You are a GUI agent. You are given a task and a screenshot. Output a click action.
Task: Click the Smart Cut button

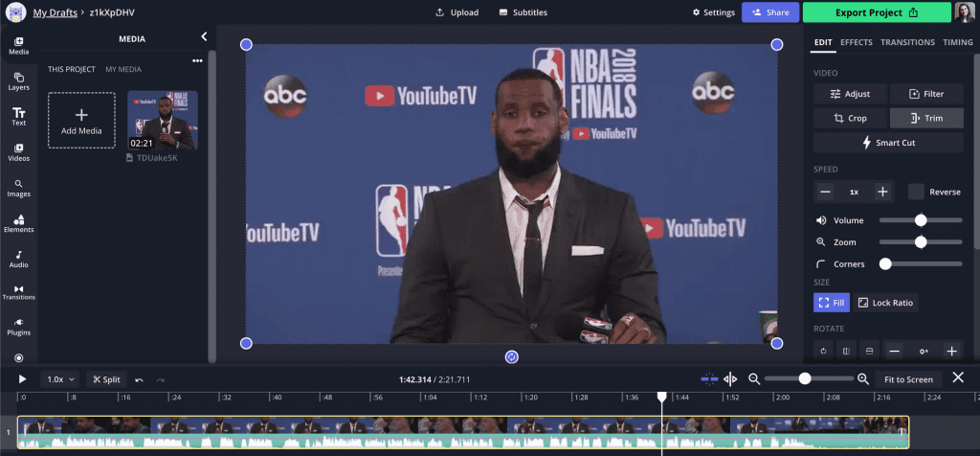pos(888,143)
